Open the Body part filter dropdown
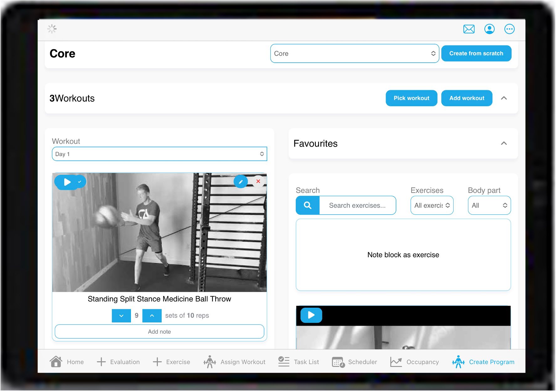 489,205
